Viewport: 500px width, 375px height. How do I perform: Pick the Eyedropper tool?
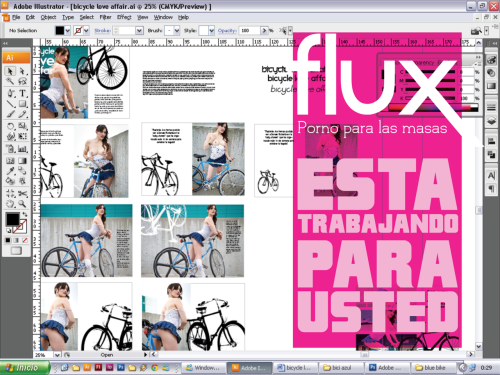(x=10, y=171)
